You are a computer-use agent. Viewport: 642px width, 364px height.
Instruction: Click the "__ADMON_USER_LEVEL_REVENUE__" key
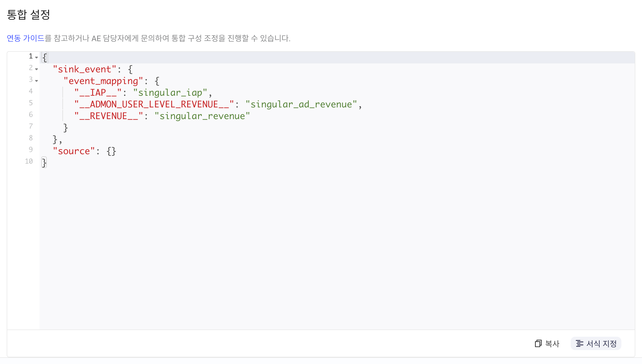(x=154, y=104)
